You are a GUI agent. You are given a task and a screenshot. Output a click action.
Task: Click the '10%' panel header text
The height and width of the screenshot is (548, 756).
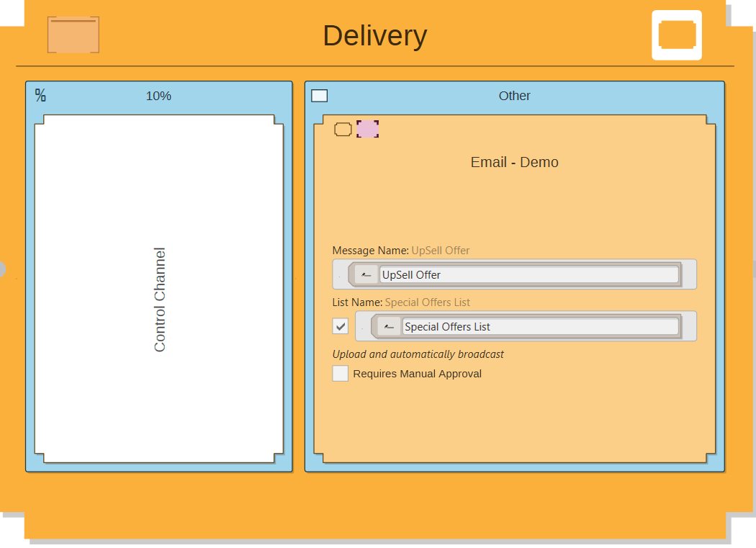coord(158,96)
